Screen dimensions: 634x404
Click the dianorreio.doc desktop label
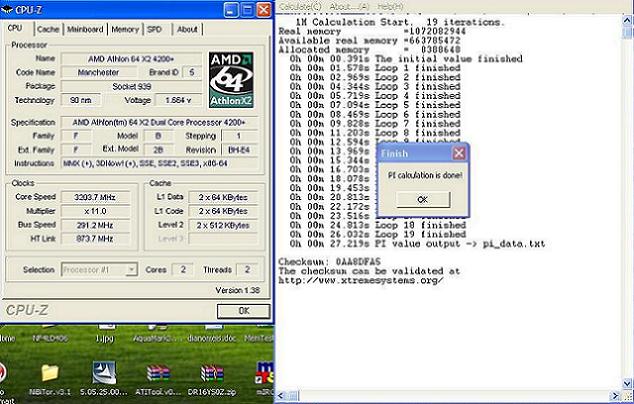pos(211,338)
